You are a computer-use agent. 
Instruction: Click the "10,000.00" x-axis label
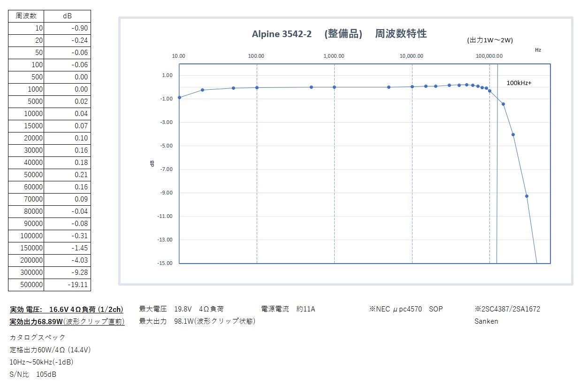[412, 56]
